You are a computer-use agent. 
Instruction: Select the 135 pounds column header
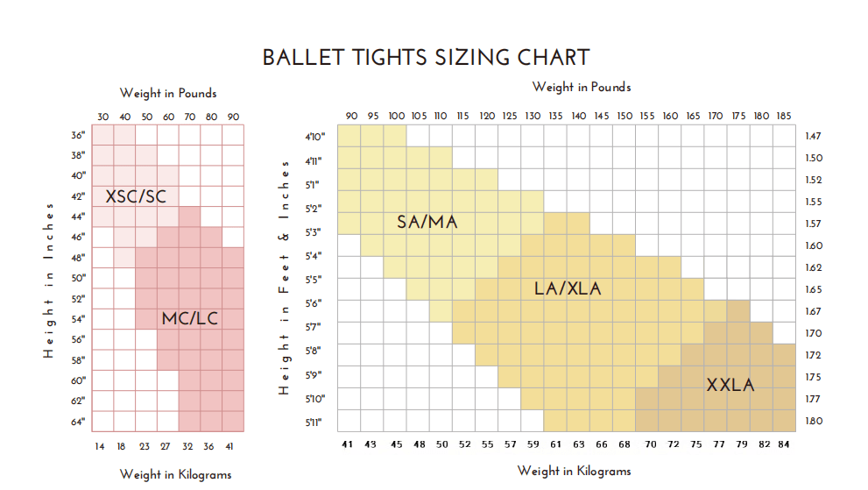pyautogui.click(x=555, y=116)
